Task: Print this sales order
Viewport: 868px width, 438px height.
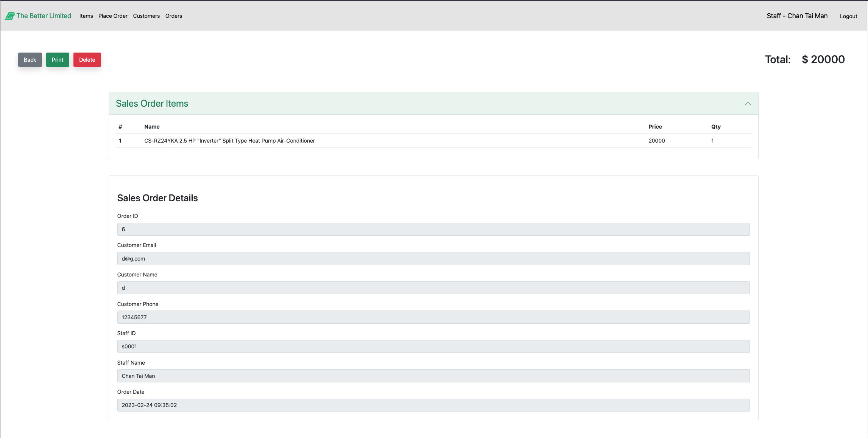Action: tap(58, 60)
